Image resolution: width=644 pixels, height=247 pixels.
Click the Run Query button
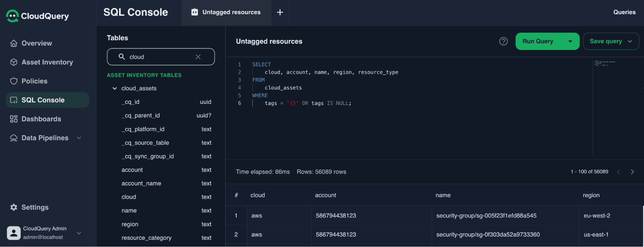pos(538,42)
